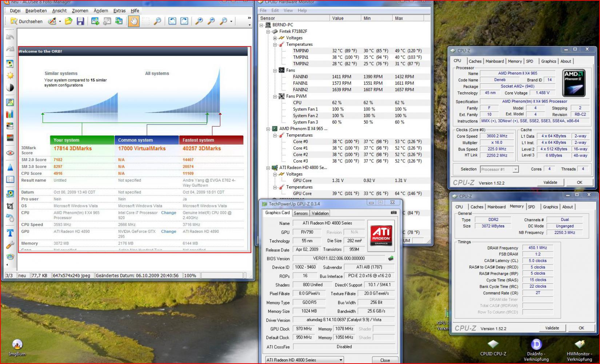Collapse the Fans PWM tree node
600x364 pixels.
(x=275, y=96)
